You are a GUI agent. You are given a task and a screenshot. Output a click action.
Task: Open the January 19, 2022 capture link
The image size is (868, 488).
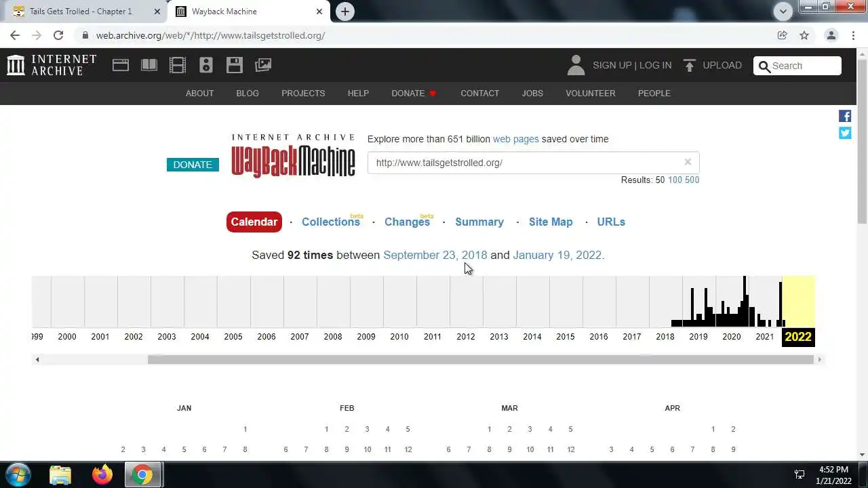tap(558, 255)
